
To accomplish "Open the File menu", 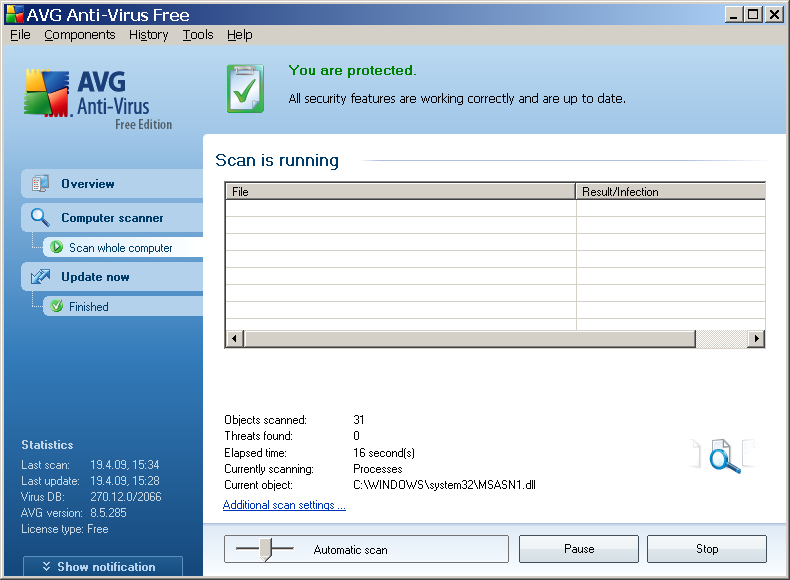I will tap(20, 35).
